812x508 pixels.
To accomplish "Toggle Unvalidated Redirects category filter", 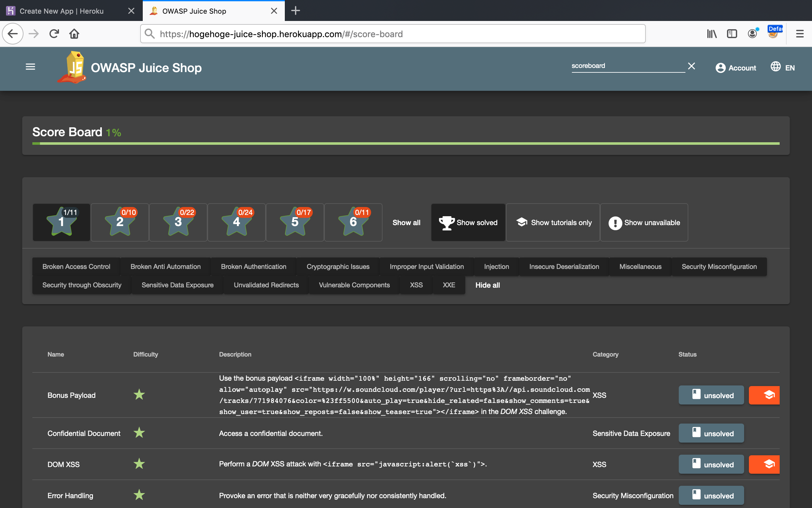I will tap(266, 285).
